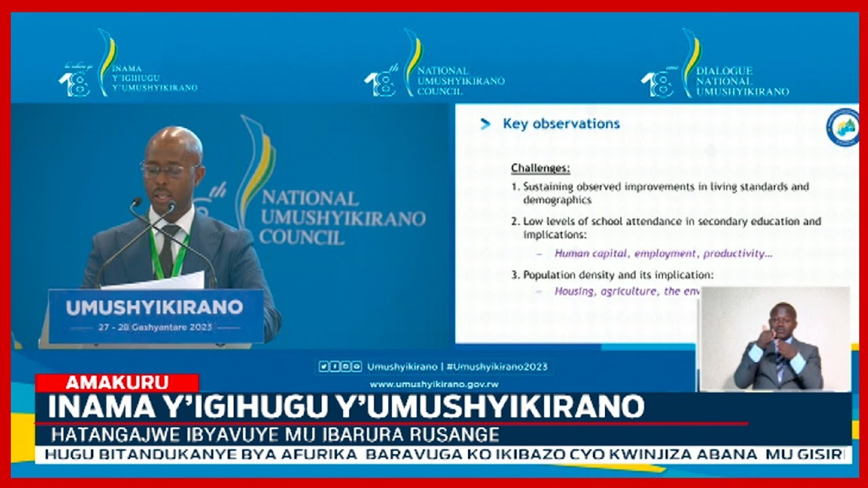Click the scrolling news ticker text
868x488 pixels.
(443, 455)
